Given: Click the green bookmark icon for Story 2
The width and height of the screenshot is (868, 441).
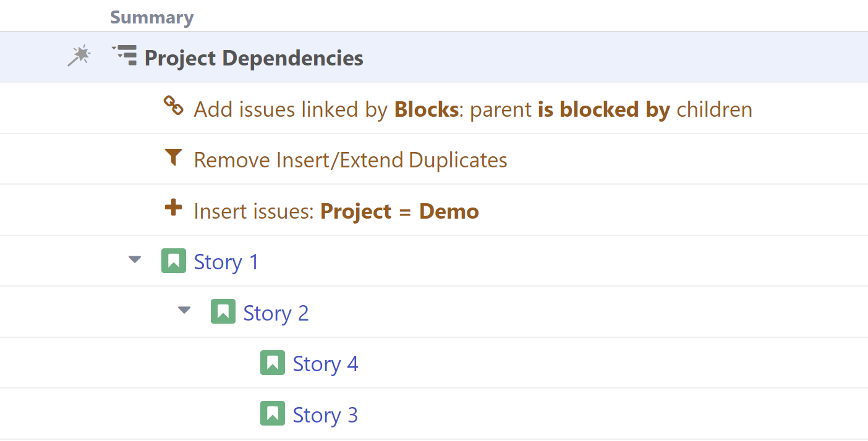Looking at the screenshot, I should pyautogui.click(x=223, y=311).
